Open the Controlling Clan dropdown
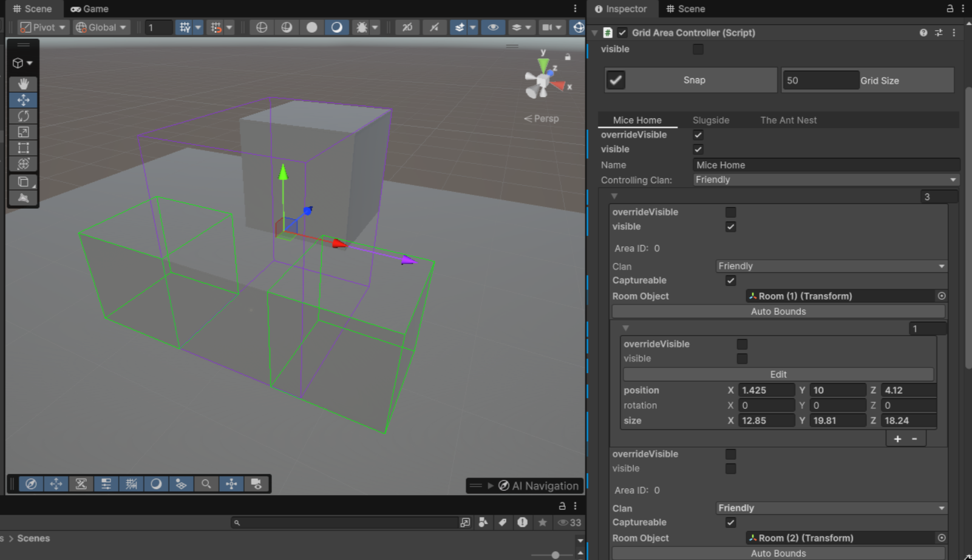Screen dimensions: 972x560 pos(826,180)
